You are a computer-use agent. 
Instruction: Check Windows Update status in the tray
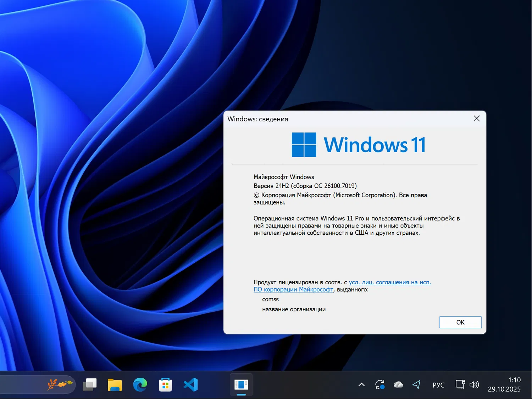click(x=380, y=384)
